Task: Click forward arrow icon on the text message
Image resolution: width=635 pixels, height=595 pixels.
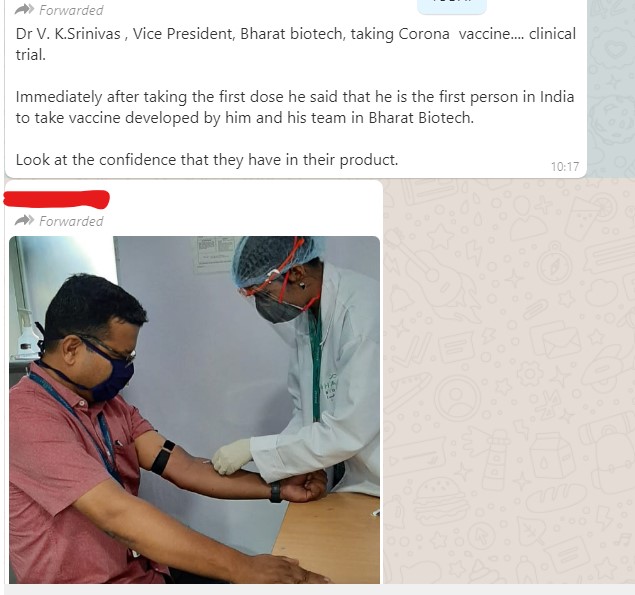Action: [x=24, y=9]
